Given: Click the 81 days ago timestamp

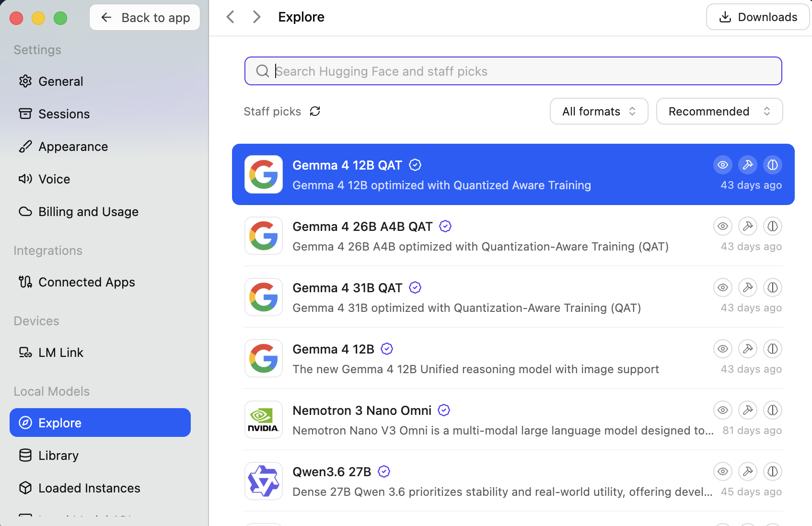Looking at the screenshot, I should coord(752,430).
